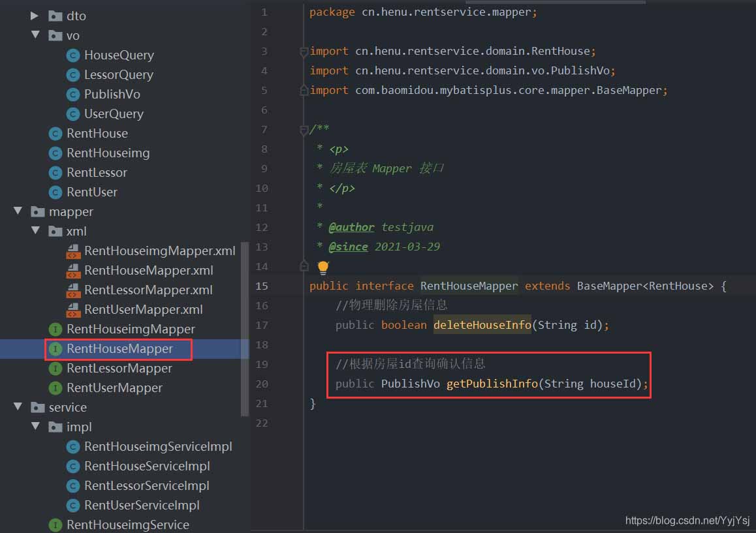Screen dimensions: 756x533
Task: Collapse the import statements fold arrow at line 3
Action: tap(304, 51)
